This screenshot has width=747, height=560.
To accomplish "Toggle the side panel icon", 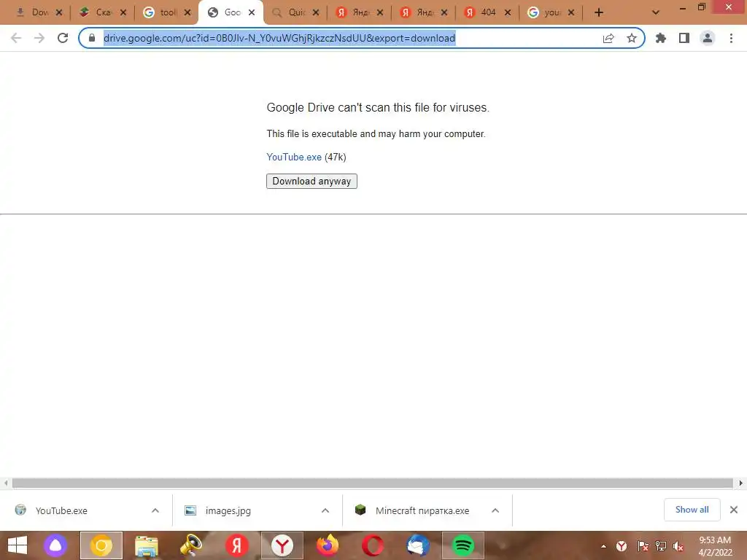I will click(x=684, y=38).
